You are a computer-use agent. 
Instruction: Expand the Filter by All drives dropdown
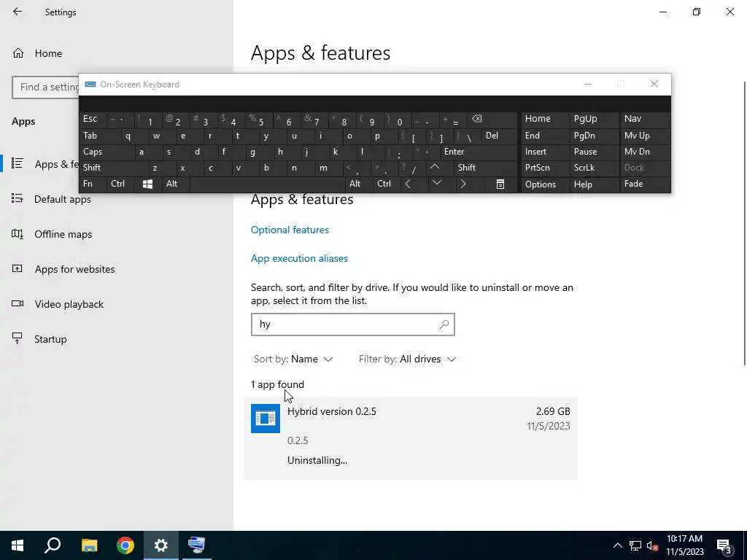coord(407,359)
